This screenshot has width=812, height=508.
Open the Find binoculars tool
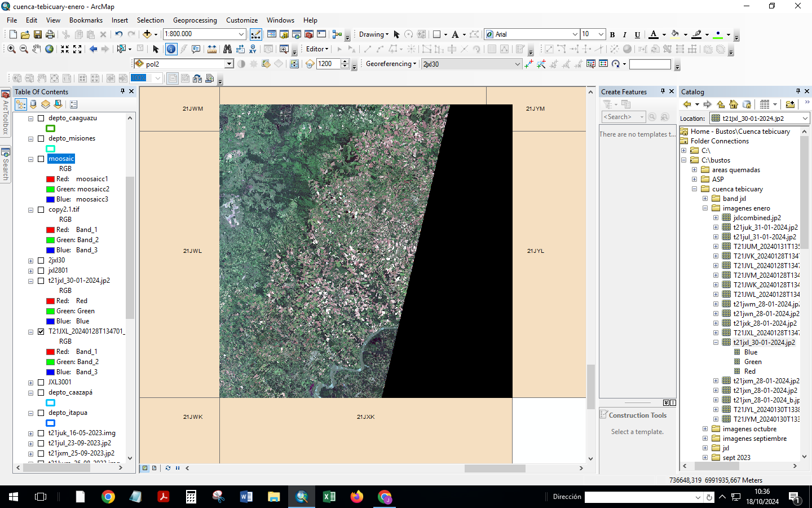pyautogui.click(x=227, y=49)
